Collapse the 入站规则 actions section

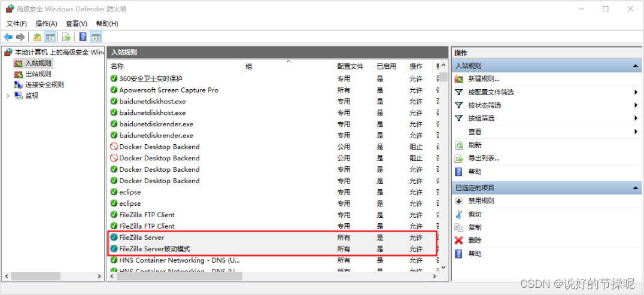click(x=635, y=66)
